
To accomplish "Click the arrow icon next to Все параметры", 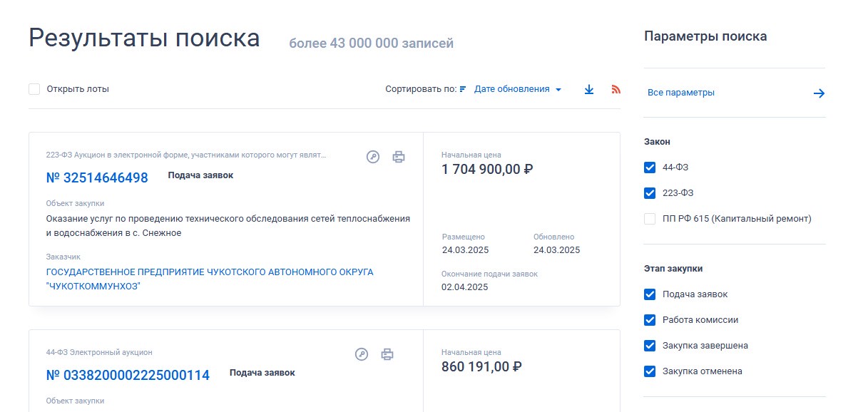I will [x=819, y=93].
